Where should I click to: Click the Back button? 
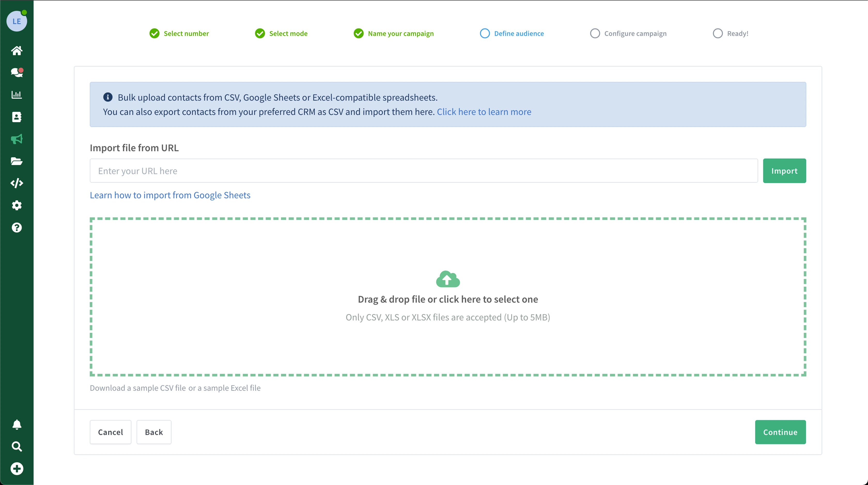(154, 432)
